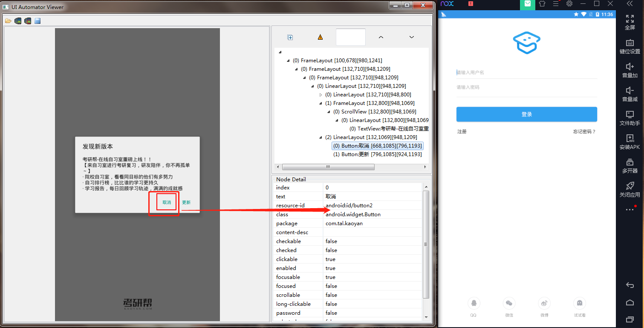
Task: Toggle the NAF nodes warning triangle icon
Action: point(320,37)
